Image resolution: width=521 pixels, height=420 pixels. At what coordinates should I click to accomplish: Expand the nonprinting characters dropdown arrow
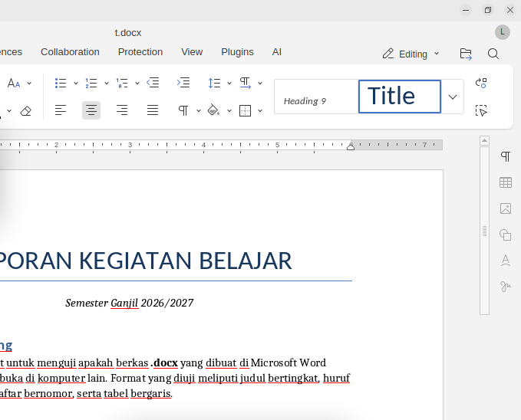click(x=199, y=110)
